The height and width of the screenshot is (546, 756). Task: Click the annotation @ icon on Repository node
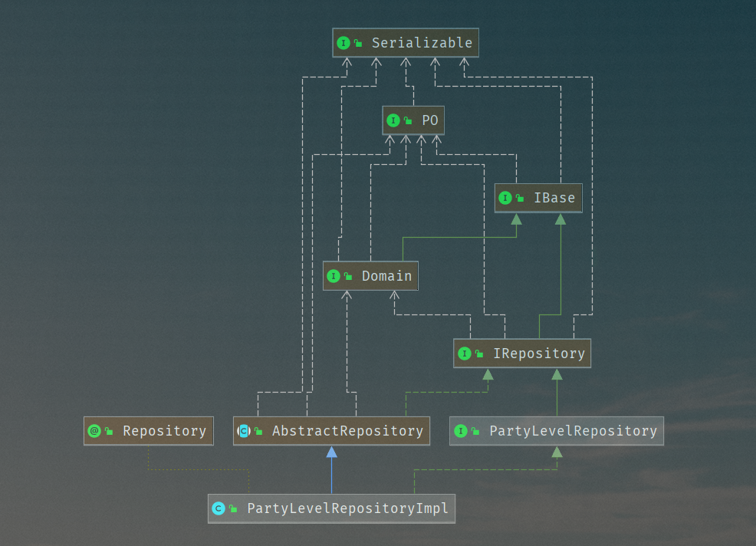pos(94,431)
